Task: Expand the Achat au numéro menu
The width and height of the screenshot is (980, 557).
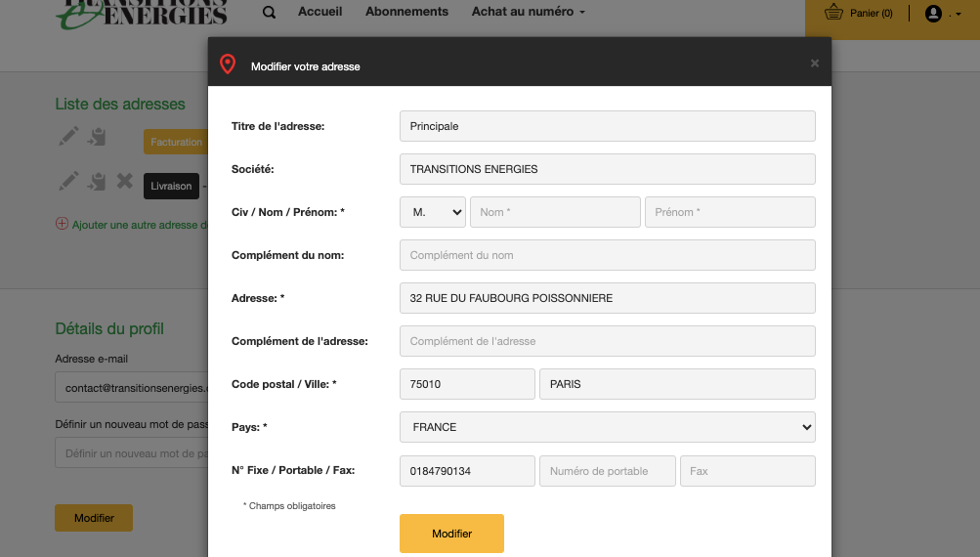Action: [529, 12]
